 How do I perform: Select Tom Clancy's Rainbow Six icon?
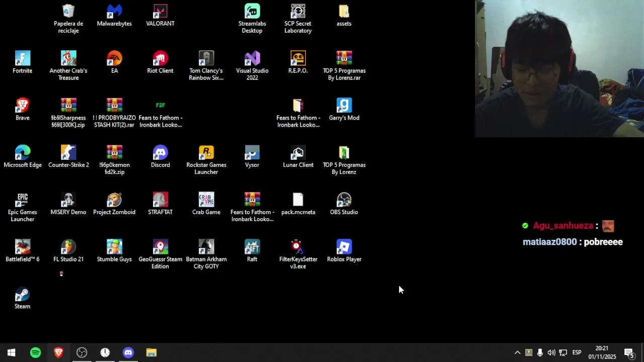[x=206, y=66]
